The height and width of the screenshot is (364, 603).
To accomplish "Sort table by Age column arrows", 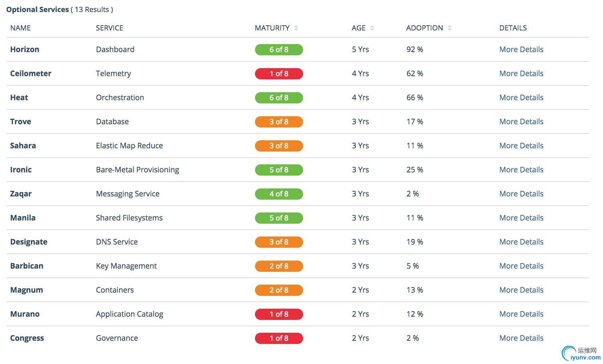I will [x=372, y=28].
